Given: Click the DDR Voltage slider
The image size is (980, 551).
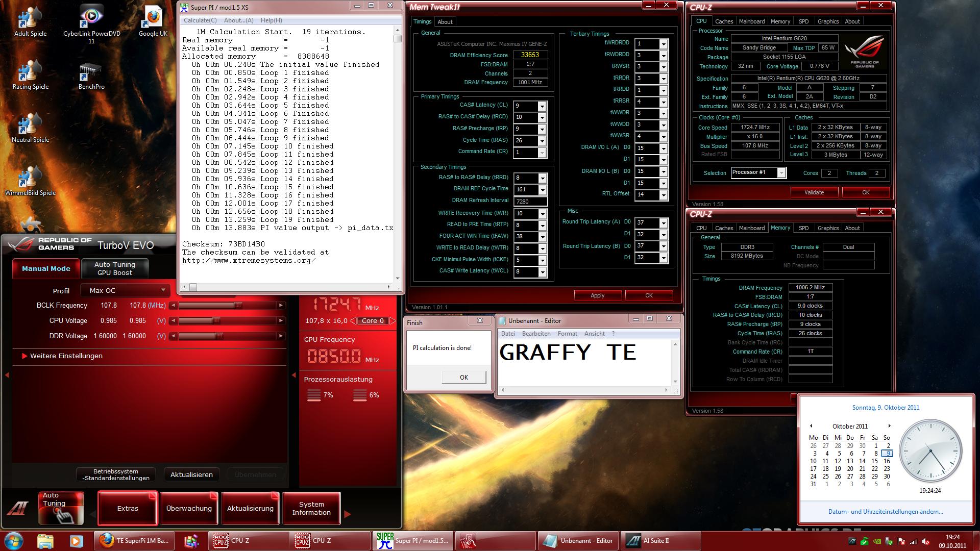Looking at the screenshot, I should coord(227,336).
